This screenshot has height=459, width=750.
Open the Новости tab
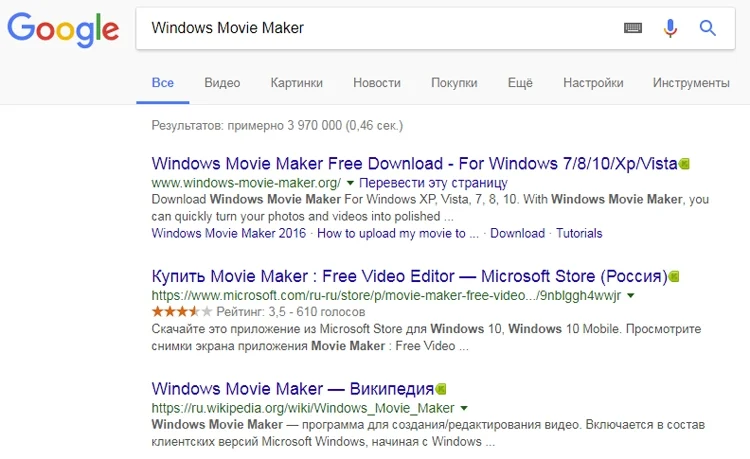pyautogui.click(x=377, y=83)
